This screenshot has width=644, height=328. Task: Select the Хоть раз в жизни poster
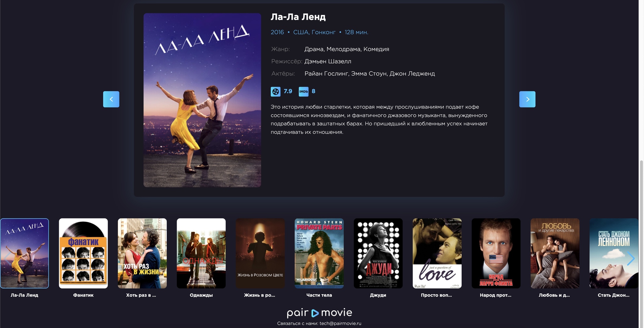coord(142,253)
